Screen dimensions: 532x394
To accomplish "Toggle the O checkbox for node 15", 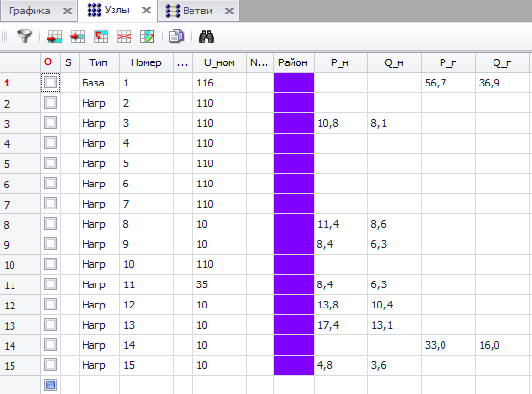I will coord(51,365).
